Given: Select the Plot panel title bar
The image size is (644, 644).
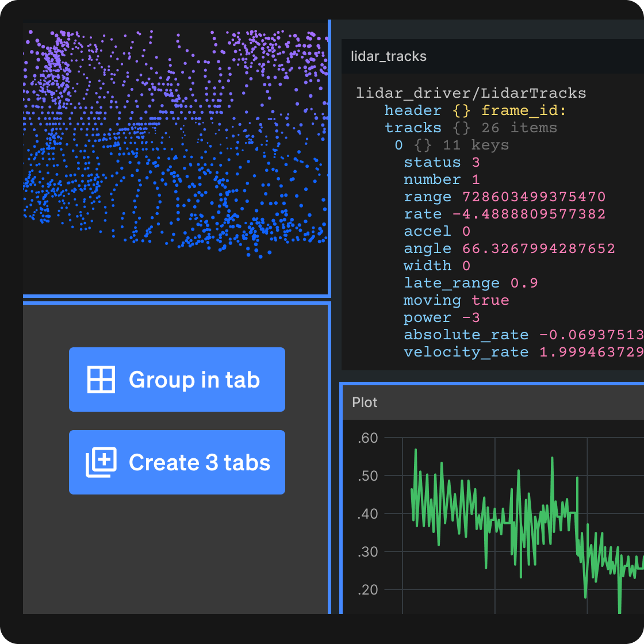Looking at the screenshot, I should [365, 402].
